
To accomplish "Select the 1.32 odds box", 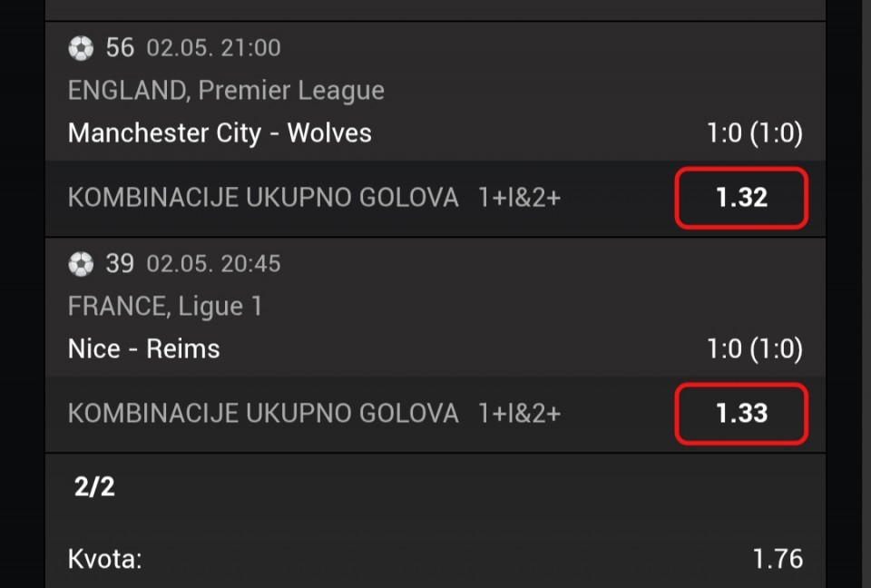I will tap(741, 198).
